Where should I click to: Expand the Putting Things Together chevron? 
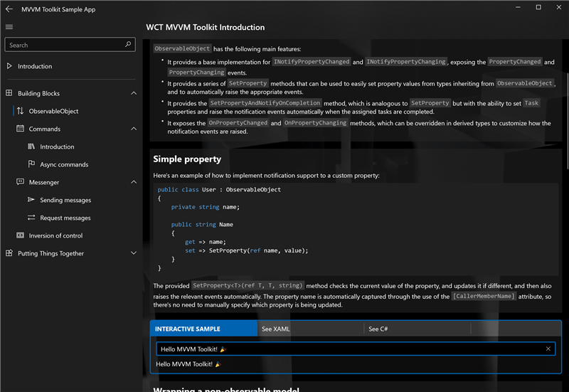[134, 253]
